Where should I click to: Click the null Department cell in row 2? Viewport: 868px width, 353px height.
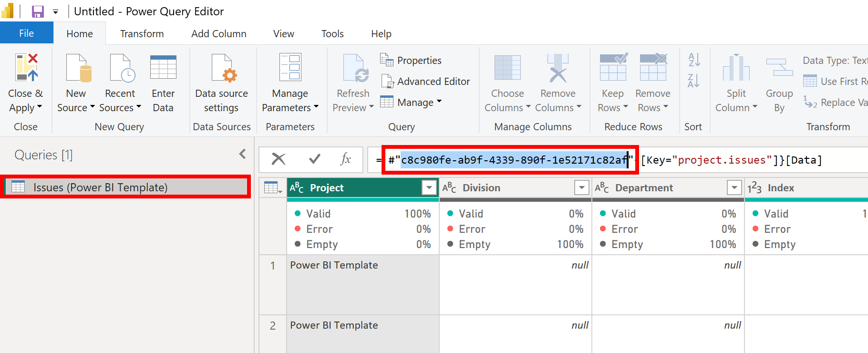[668, 334]
